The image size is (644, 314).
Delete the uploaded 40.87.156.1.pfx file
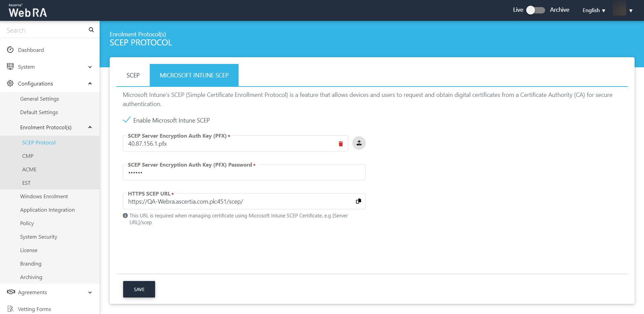coord(341,144)
